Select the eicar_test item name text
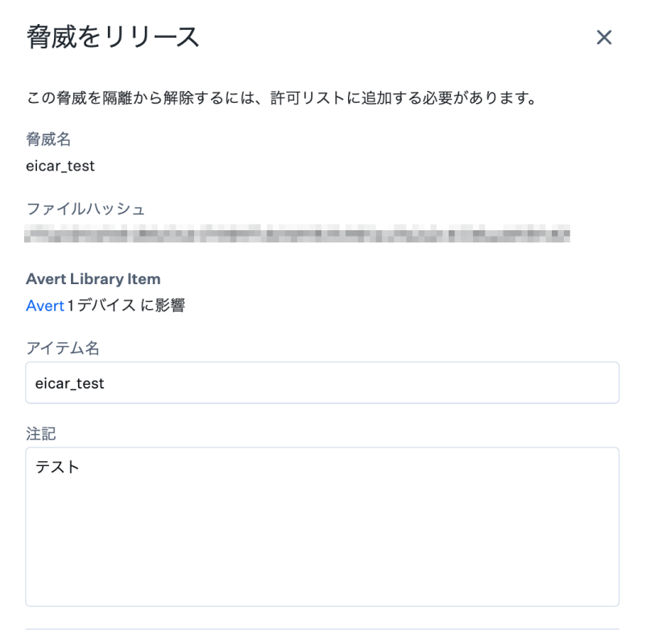646x644 pixels. click(x=71, y=383)
